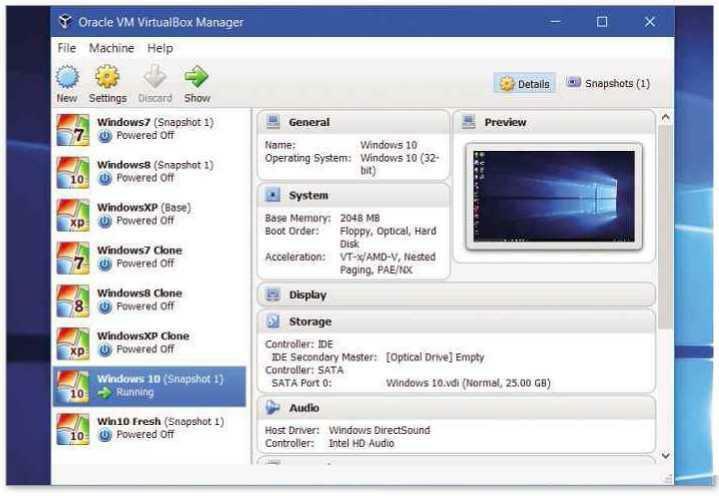Expand the Display section header
This screenshot has height=496, width=719.
(456, 295)
